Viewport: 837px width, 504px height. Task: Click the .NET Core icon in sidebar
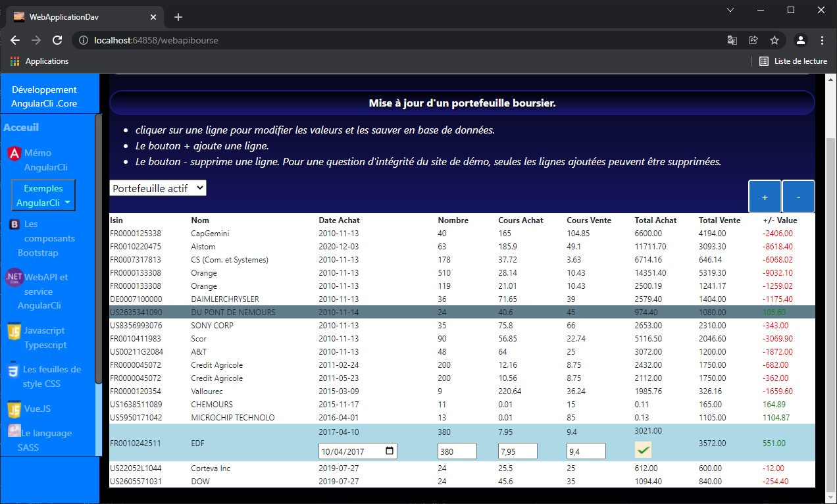point(14,278)
